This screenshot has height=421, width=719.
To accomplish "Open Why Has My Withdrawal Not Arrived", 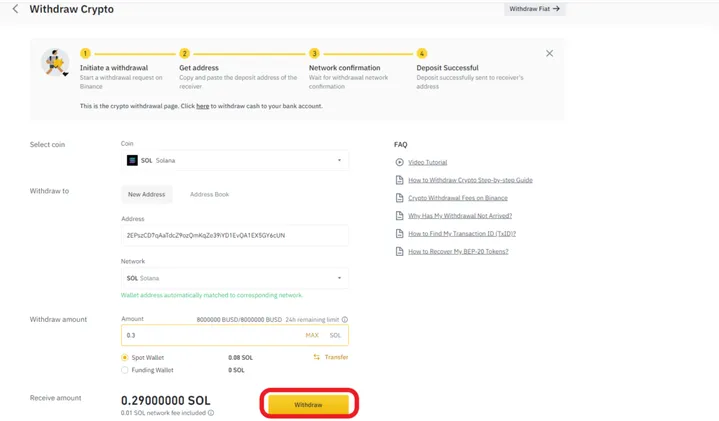I will click(x=460, y=216).
